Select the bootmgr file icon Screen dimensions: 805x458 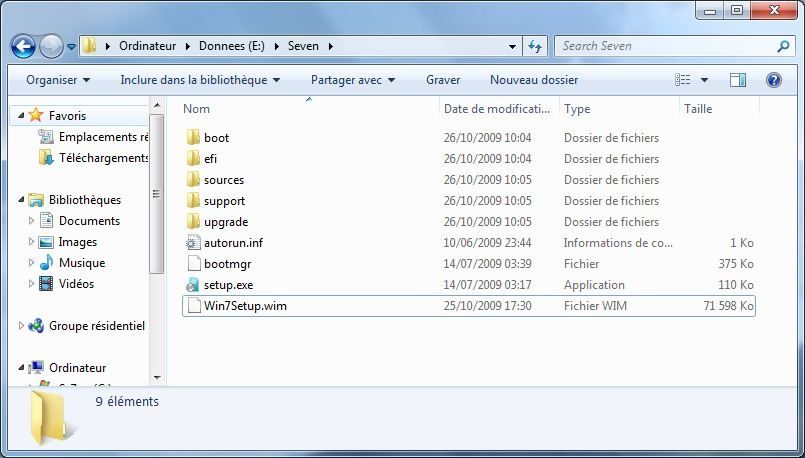click(x=194, y=264)
